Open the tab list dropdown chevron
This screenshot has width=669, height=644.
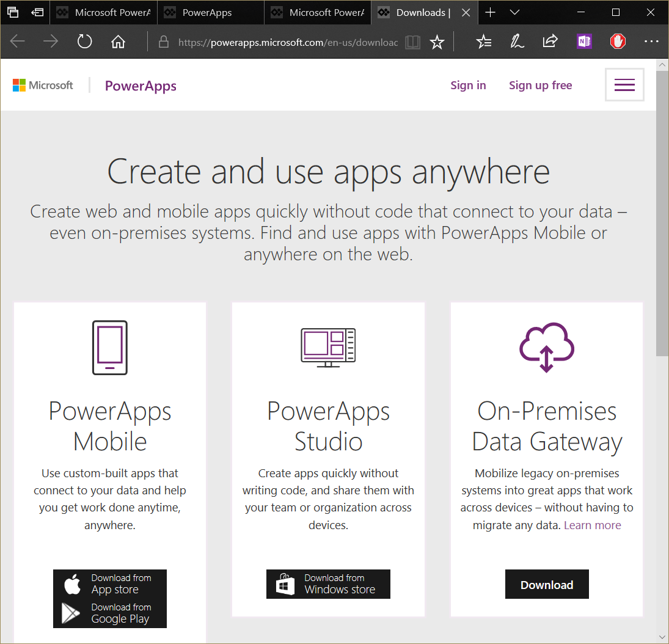tap(515, 12)
